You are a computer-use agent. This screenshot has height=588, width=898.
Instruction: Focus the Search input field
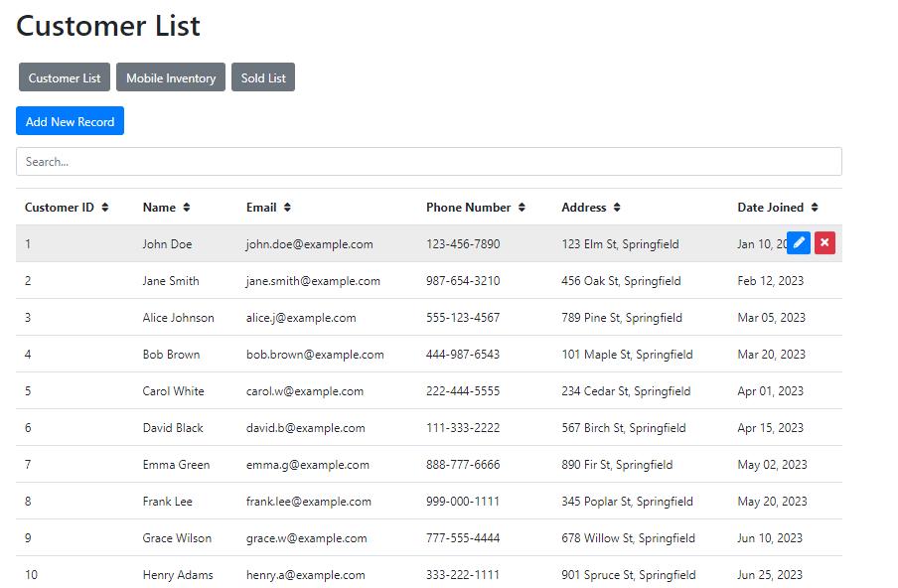[x=429, y=162]
